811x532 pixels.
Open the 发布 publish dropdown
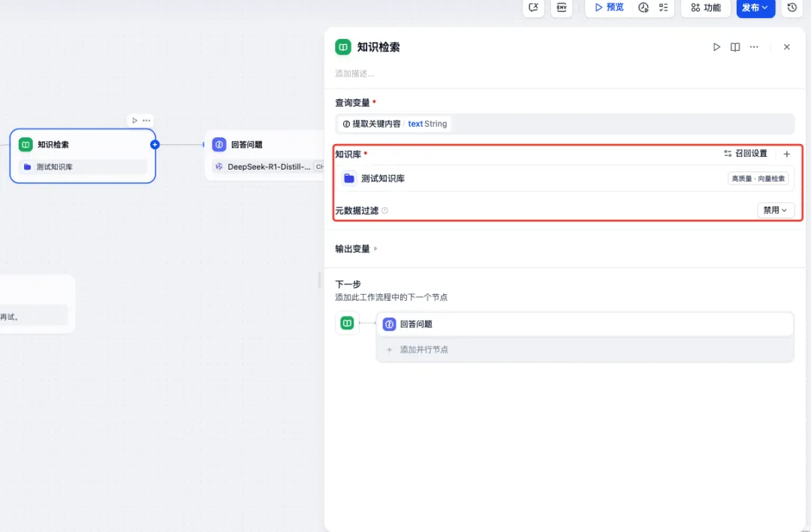pyautogui.click(x=755, y=8)
